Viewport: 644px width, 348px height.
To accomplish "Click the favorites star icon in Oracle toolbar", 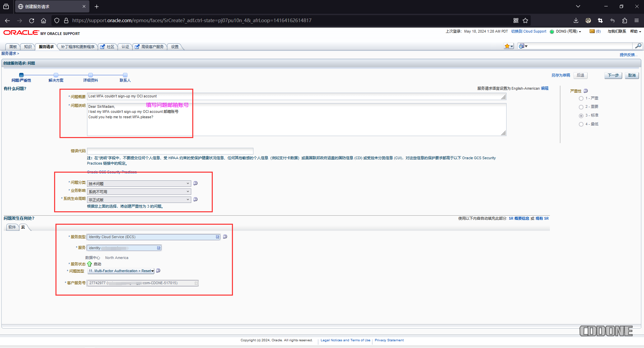I will click(x=507, y=46).
